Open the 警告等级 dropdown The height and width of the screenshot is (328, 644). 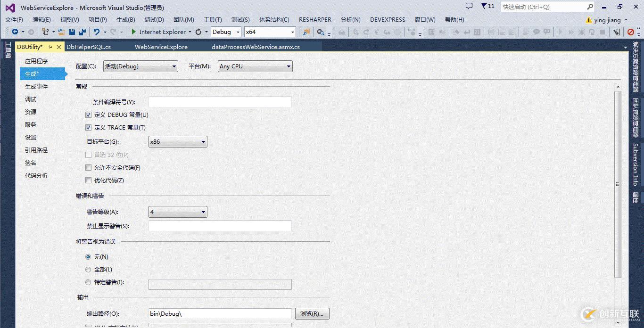178,212
